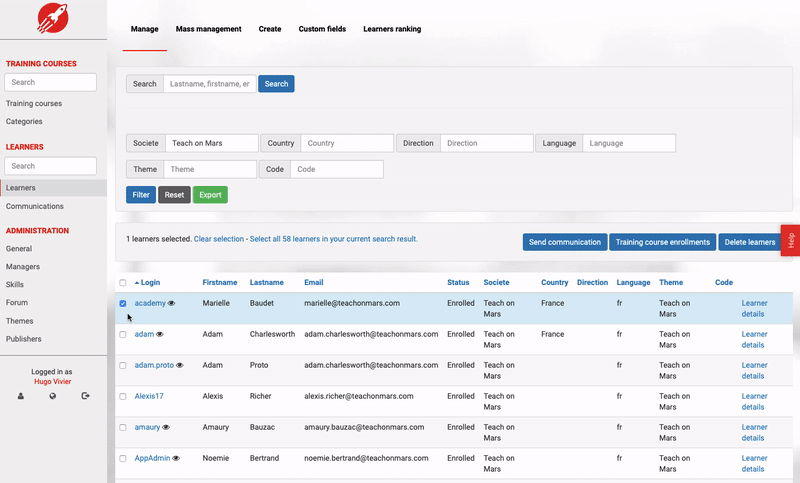
Task: Open the red Help tab
Action: point(790,240)
